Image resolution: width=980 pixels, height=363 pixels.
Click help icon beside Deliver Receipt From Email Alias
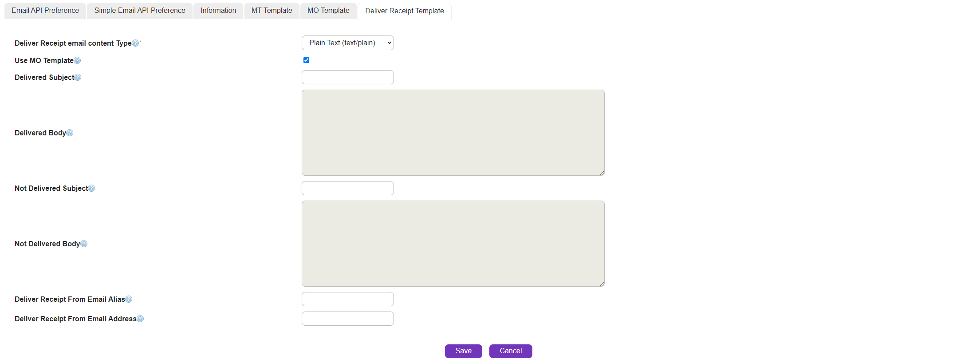tap(129, 299)
